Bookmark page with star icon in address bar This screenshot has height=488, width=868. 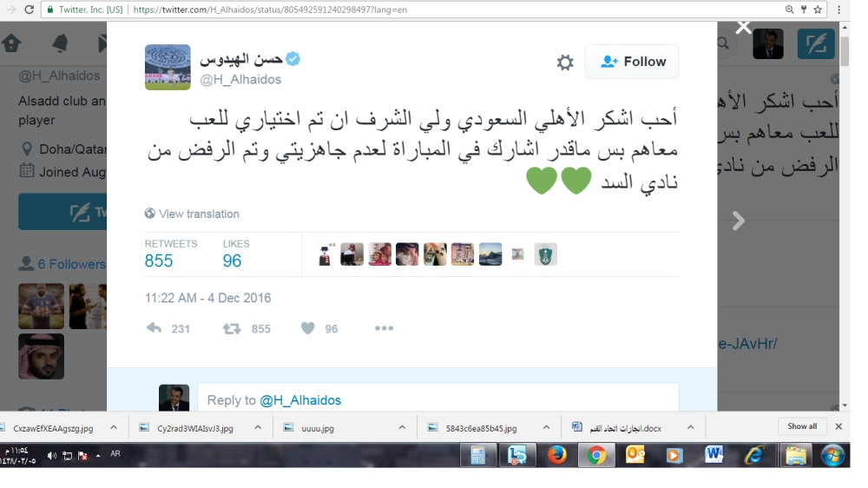coord(818,10)
